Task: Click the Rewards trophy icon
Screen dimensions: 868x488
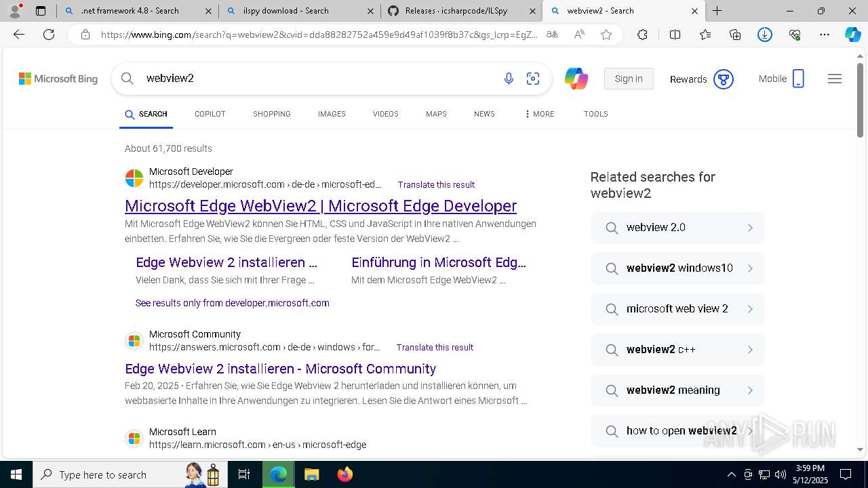Action: coord(724,79)
